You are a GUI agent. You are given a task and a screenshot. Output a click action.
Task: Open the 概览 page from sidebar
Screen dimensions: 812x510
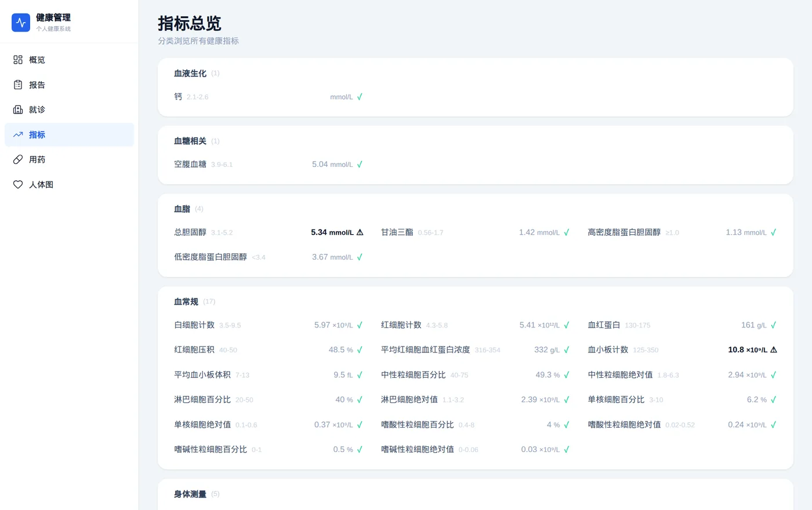tap(69, 60)
